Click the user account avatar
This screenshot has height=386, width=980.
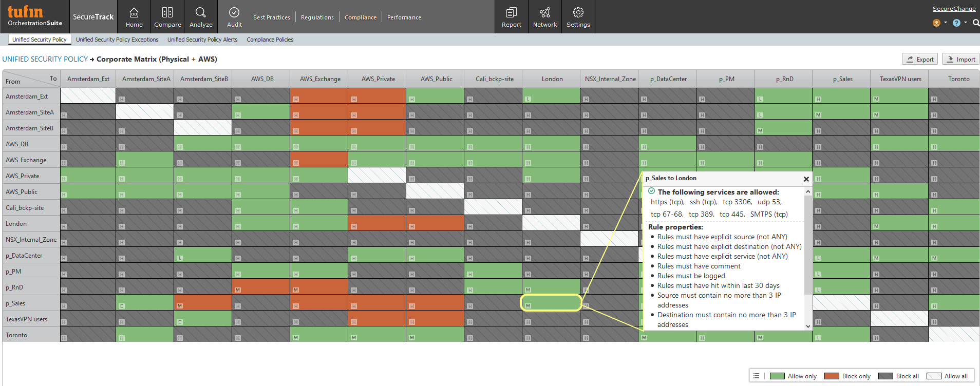(x=936, y=23)
